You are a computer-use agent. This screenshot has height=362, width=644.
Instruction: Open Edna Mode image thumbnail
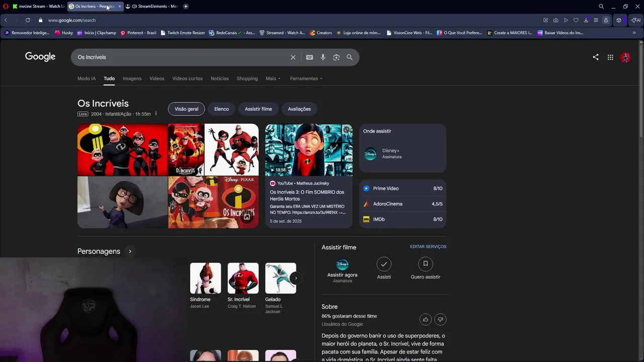[x=122, y=202]
